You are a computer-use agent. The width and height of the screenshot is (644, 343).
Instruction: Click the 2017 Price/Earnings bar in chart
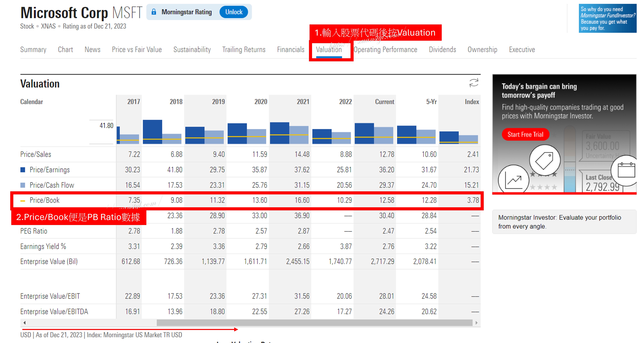[118, 135]
